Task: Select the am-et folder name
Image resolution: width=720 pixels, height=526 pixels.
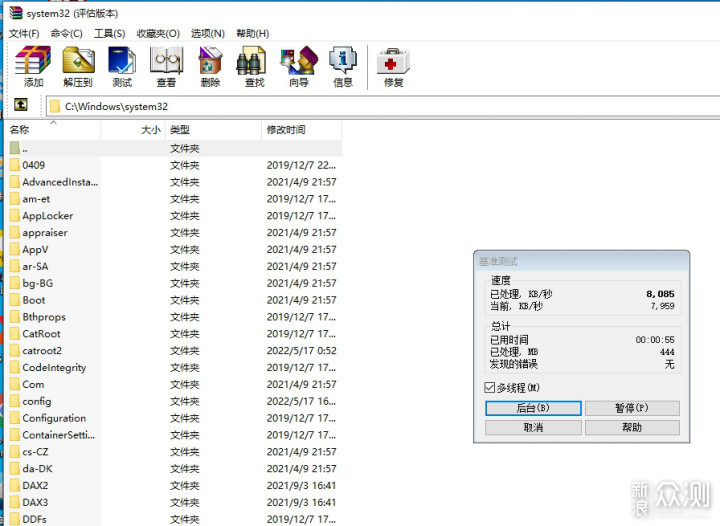Action: point(36,199)
